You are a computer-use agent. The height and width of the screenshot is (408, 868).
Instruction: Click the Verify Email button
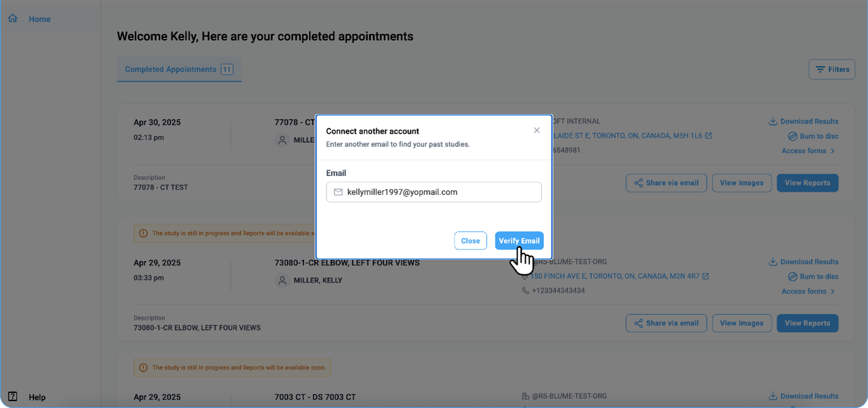[519, 241]
